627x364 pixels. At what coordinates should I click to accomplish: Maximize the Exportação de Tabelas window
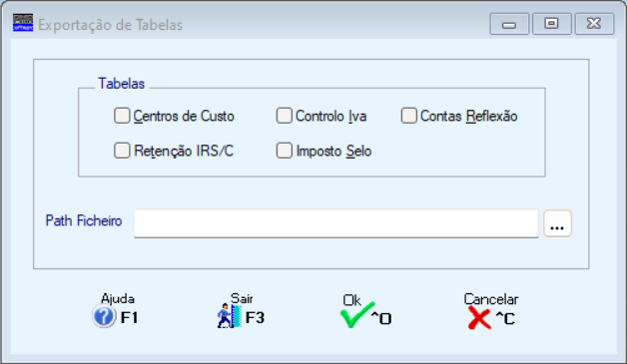[552, 24]
